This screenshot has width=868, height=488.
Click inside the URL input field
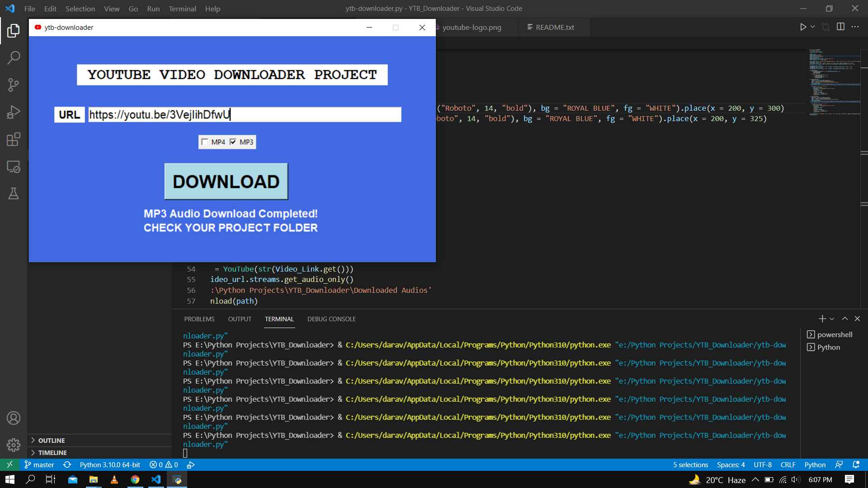click(244, 114)
